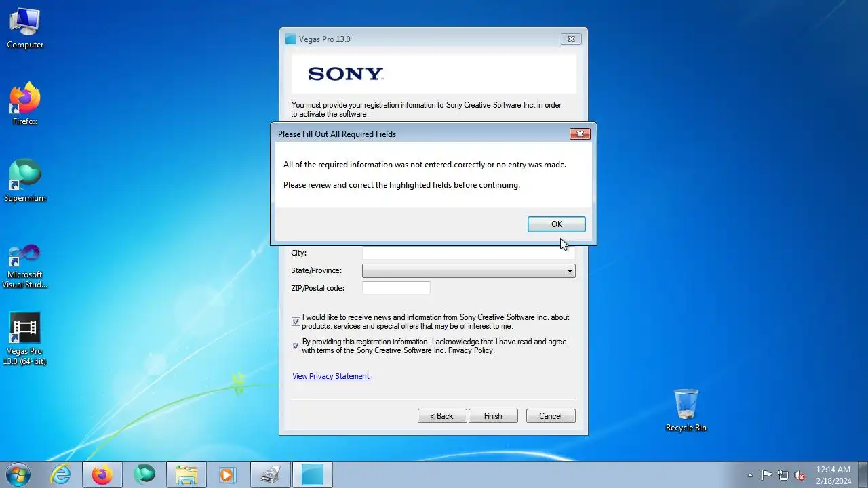Viewport: 868px width, 488px height.
Task: Open the View Privacy Statement link
Action: (x=331, y=376)
